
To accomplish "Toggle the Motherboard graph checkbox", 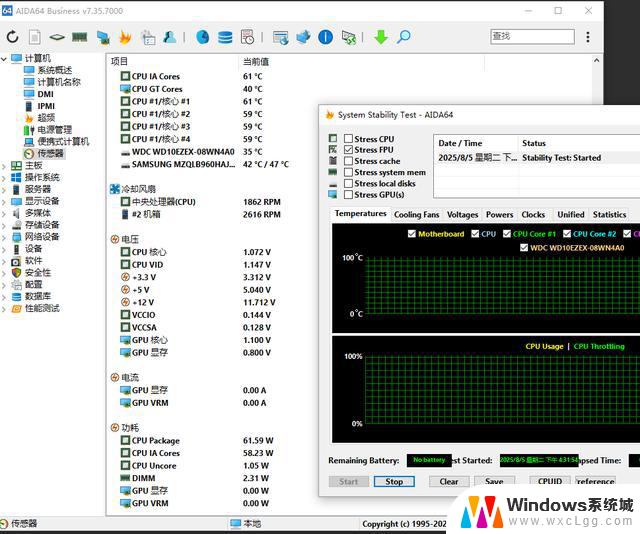I will (411, 234).
